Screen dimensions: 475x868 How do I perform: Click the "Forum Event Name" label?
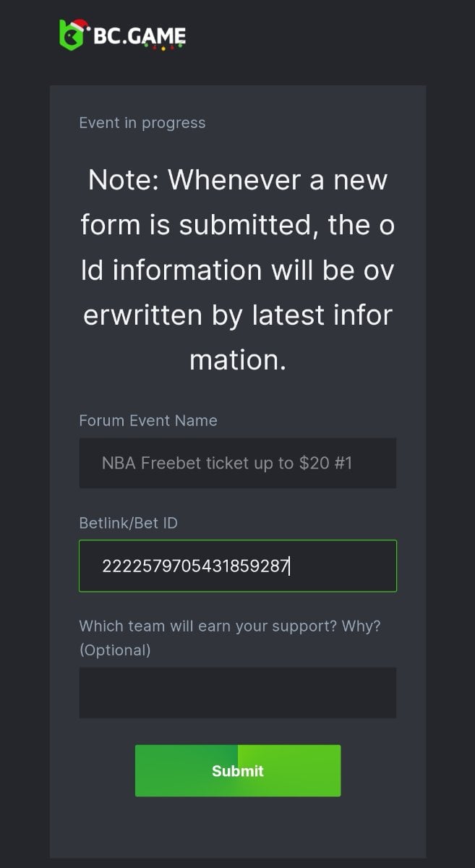[148, 421]
